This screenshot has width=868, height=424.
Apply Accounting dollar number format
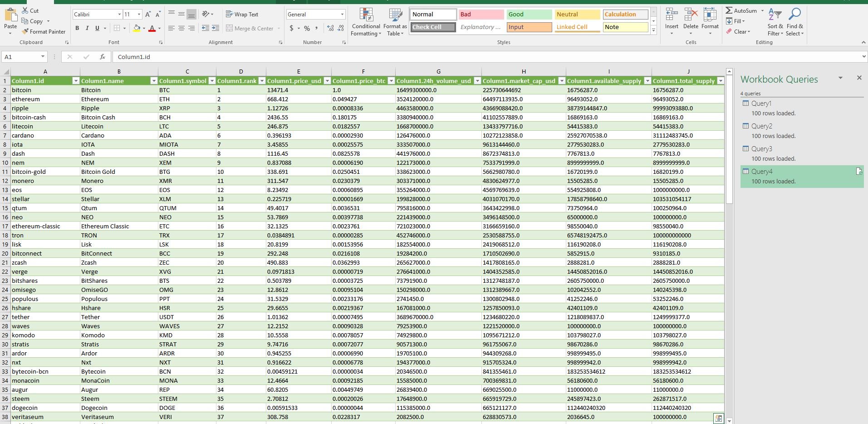[x=291, y=28]
